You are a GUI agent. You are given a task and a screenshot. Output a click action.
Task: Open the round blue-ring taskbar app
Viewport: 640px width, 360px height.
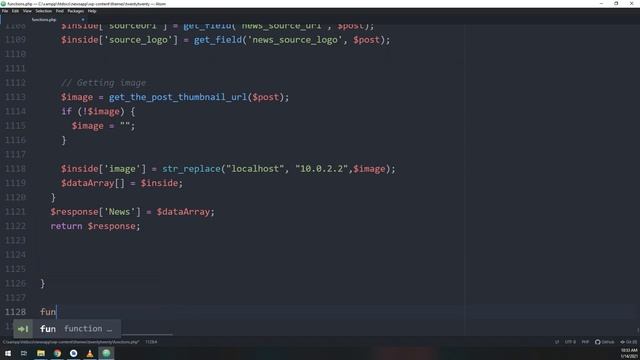coord(73,353)
